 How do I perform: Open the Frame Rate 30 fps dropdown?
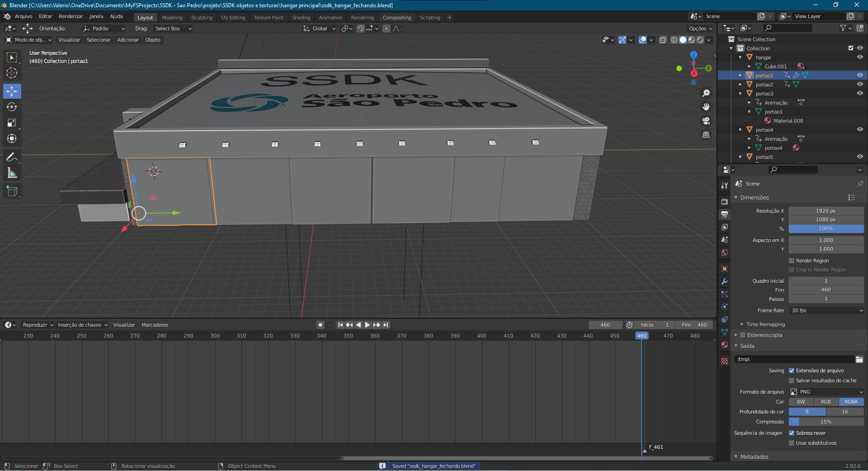(826, 310)
